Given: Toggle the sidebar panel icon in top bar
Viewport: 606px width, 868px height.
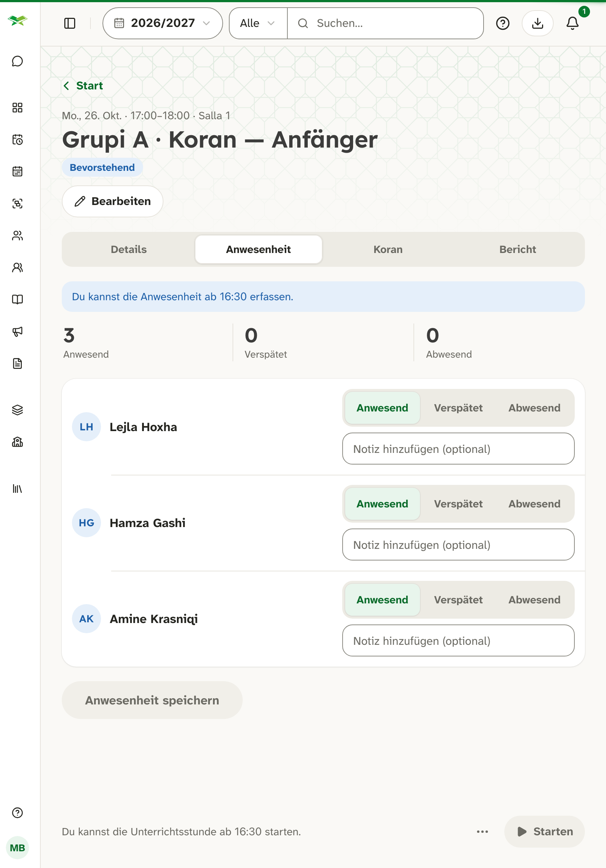Looking at the screenshot, I should 70,23.
